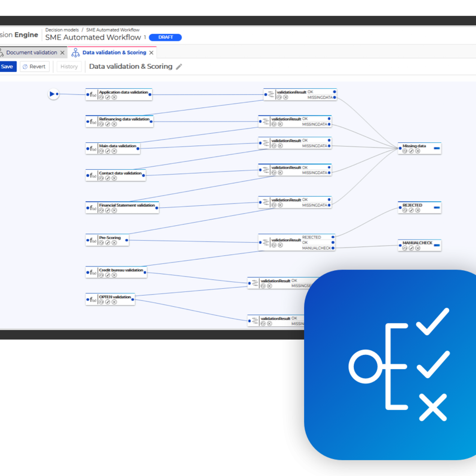This screenshot has height=476, width=476.
Task: Click the OPTEN validation delete icon
Action: (114, 302)
